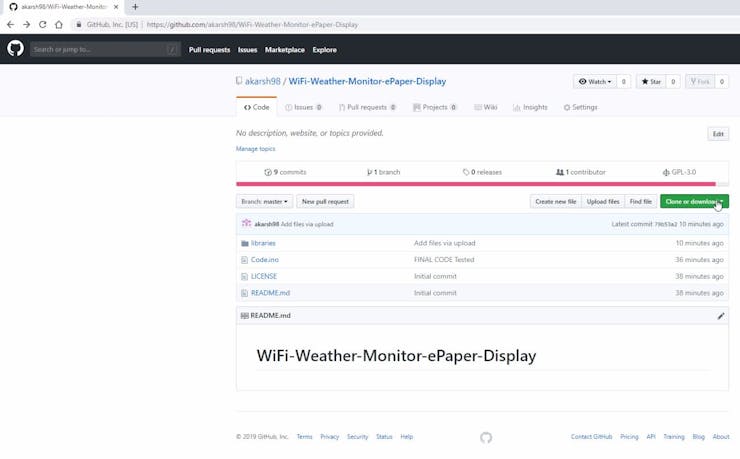Open the Code.ino file link
The height and width of the screenshot is (459, 740).
264,260
